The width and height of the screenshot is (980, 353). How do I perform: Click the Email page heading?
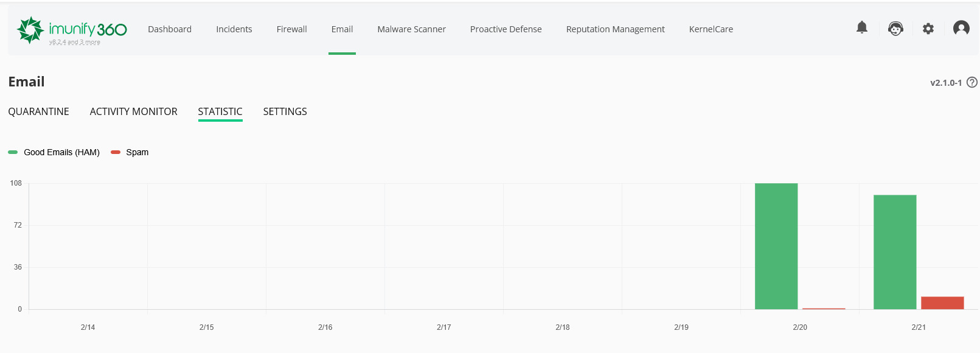click(x=26, y=82)
